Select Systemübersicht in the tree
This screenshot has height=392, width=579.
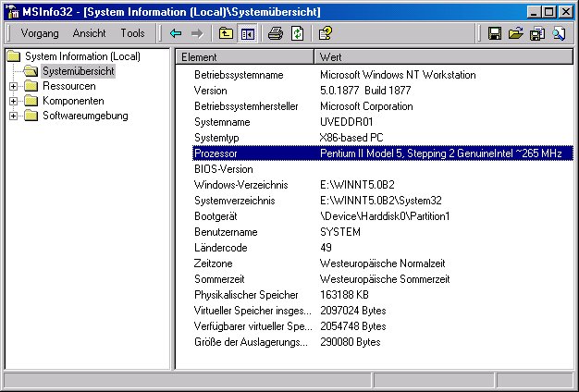(78, 71)
